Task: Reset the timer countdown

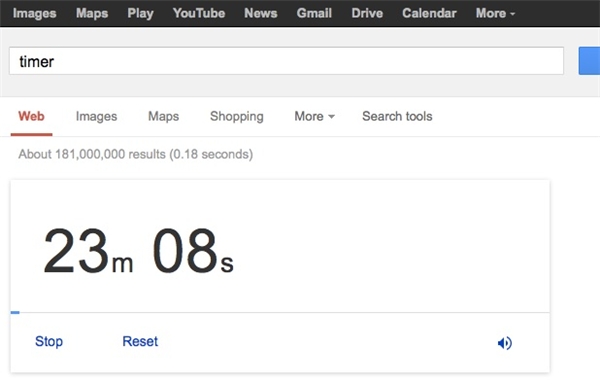Action: [x=140, y=341]
